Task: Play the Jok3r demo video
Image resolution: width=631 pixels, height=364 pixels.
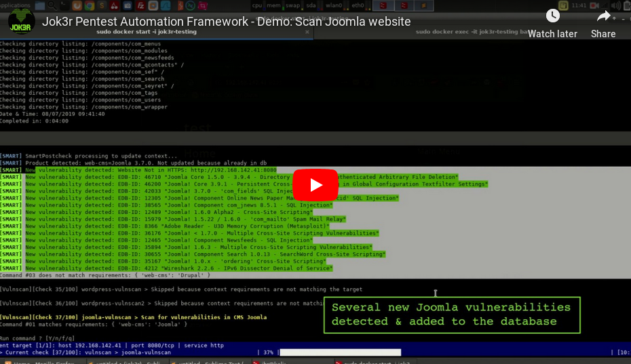Action: 315,185
